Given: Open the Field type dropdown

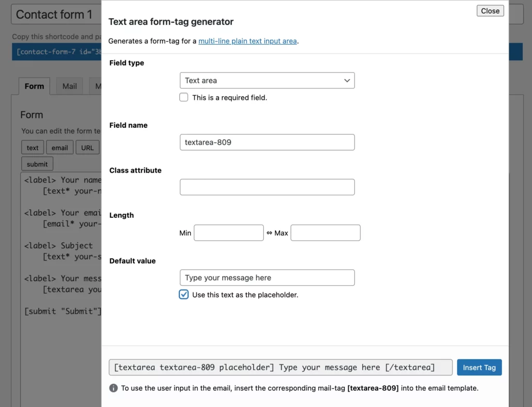Looking at the screenshot, I should pos(267,81).
